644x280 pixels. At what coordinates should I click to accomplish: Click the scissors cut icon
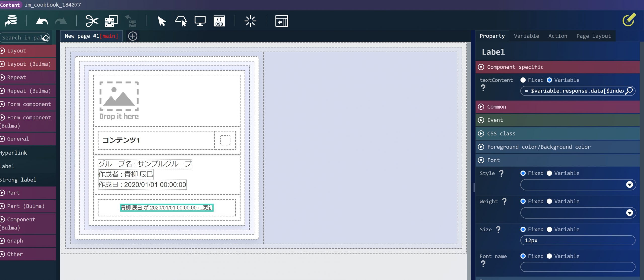pyautogui.click(x=92, y=21)
